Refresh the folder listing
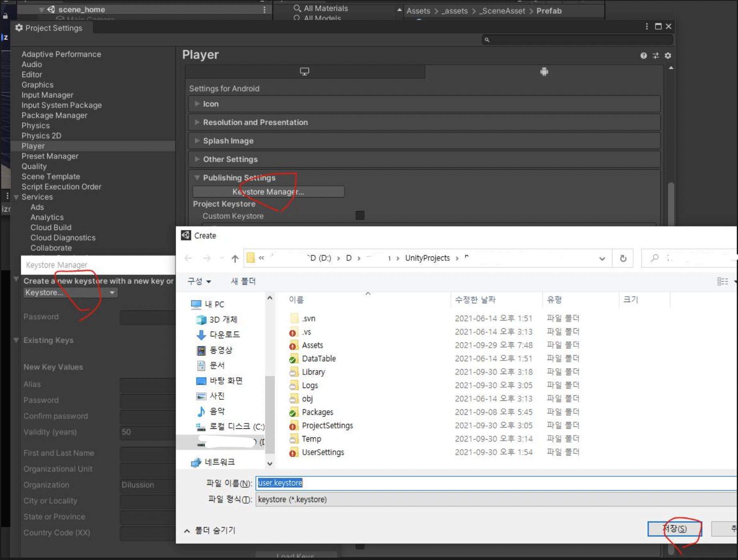Viewport: 738px width, 560px height. (623, 258)
